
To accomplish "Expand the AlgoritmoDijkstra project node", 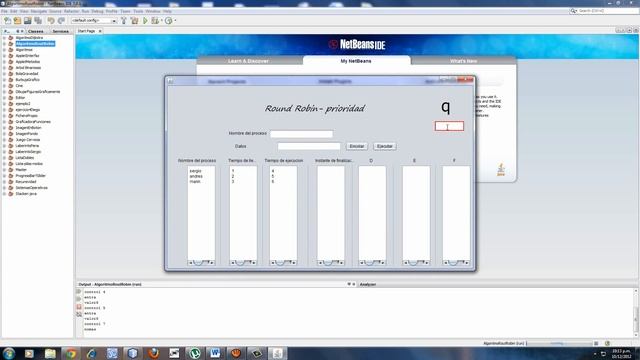I will pos(4,38).
